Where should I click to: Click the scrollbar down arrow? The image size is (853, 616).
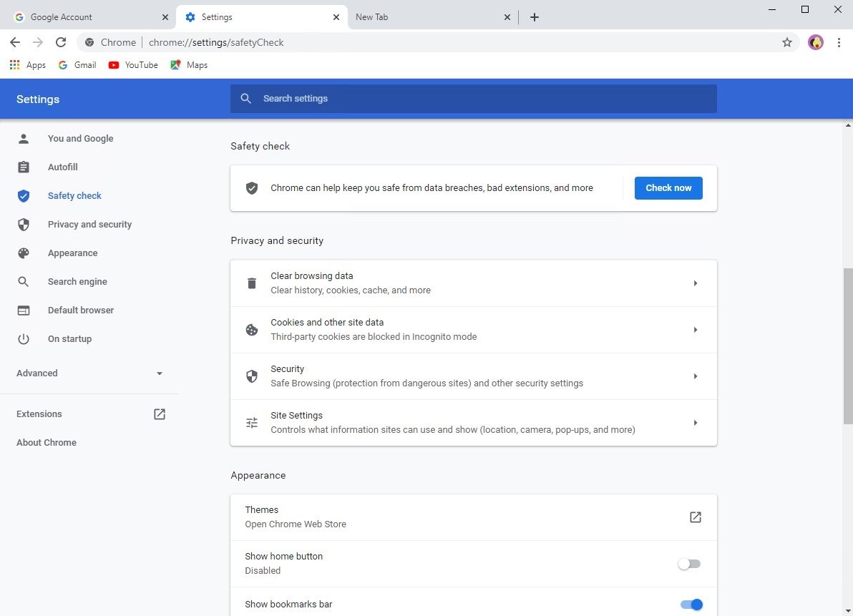coord(847,611)
